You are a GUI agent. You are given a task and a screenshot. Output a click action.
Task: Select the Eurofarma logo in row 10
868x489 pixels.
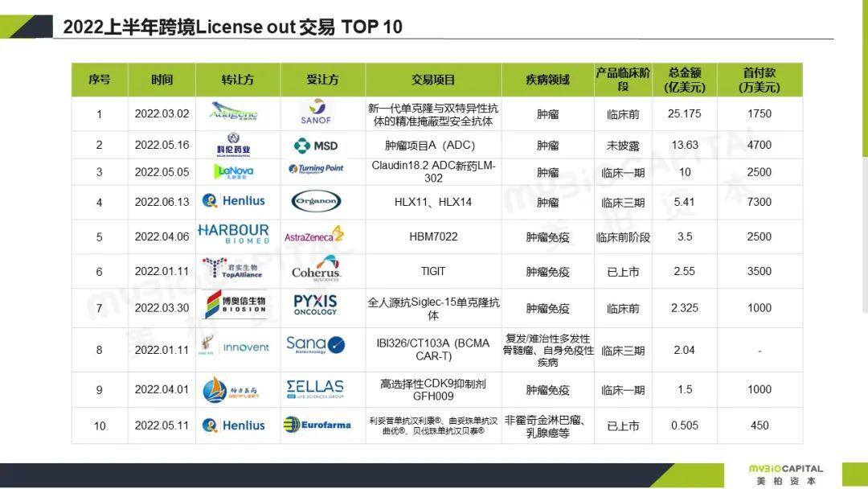(x=317, y=425)
